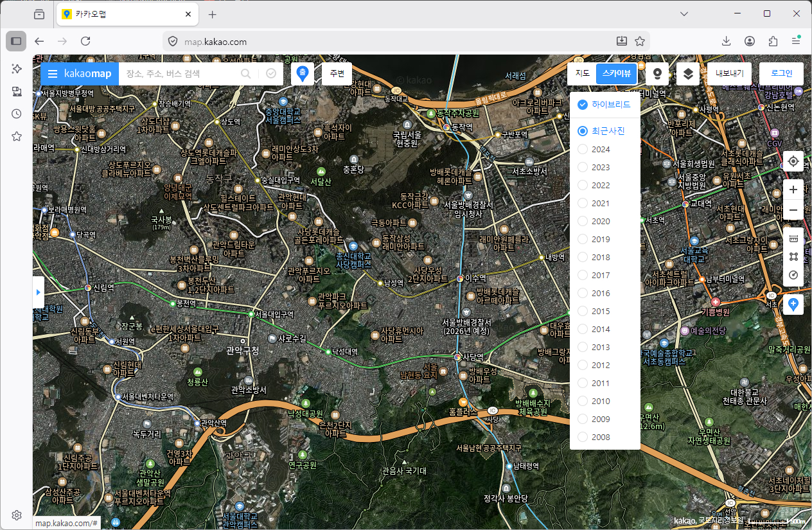Switch to 스카이뷰 satellite view
Screen dimensions: 812x530
[x=616, y=74]
